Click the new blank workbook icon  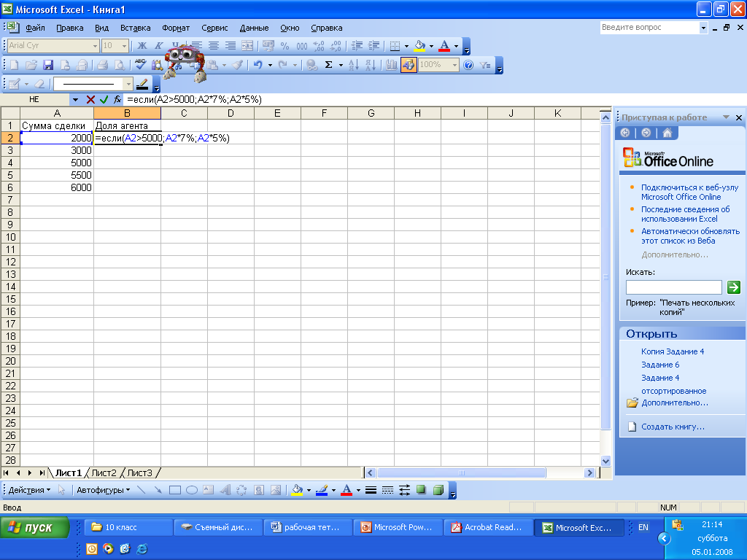click(x=15, y=65)
